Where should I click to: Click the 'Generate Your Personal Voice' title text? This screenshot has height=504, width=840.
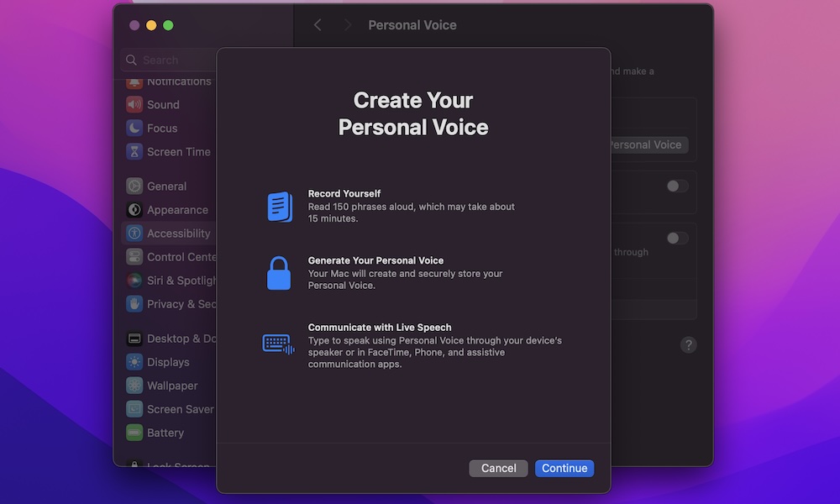pos(375,260)
